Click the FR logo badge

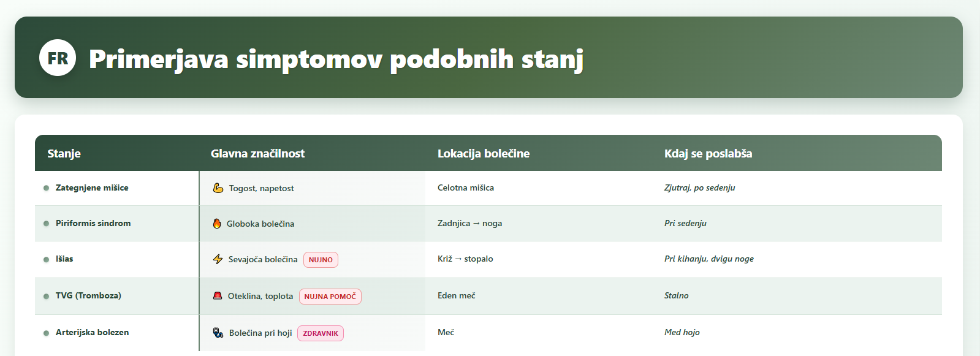coord(58,58)
